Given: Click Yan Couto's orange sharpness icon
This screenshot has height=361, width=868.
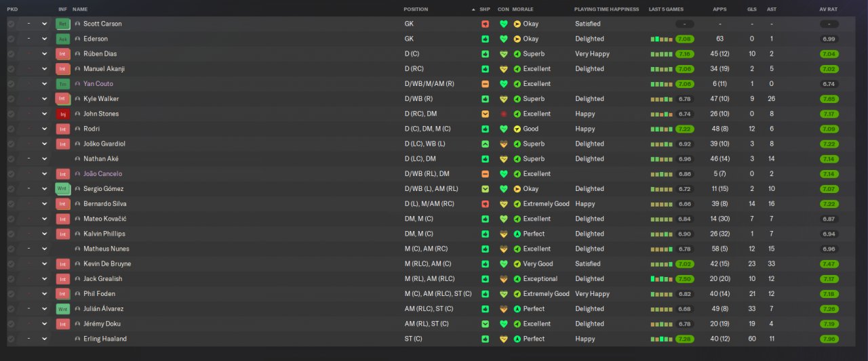Looking at the screenshot, I should click(x=485, y=84).
